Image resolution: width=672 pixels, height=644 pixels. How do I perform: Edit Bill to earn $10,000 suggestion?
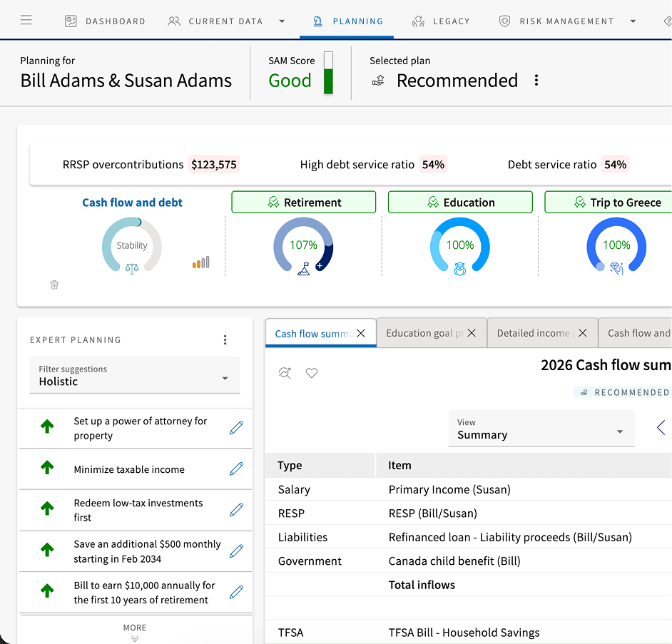237,592
